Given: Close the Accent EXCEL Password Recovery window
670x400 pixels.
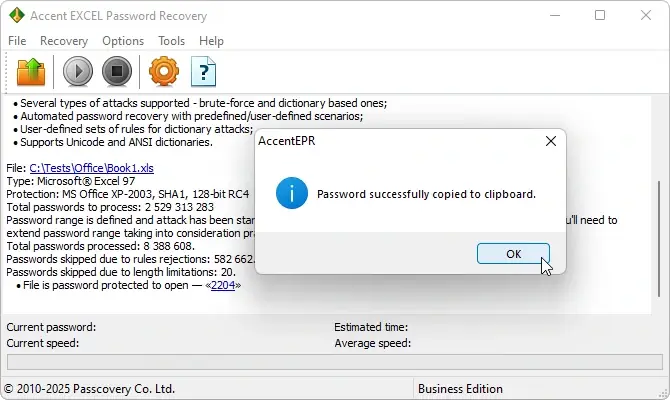Looking at the screenshot, I should (x=646, y=15).
